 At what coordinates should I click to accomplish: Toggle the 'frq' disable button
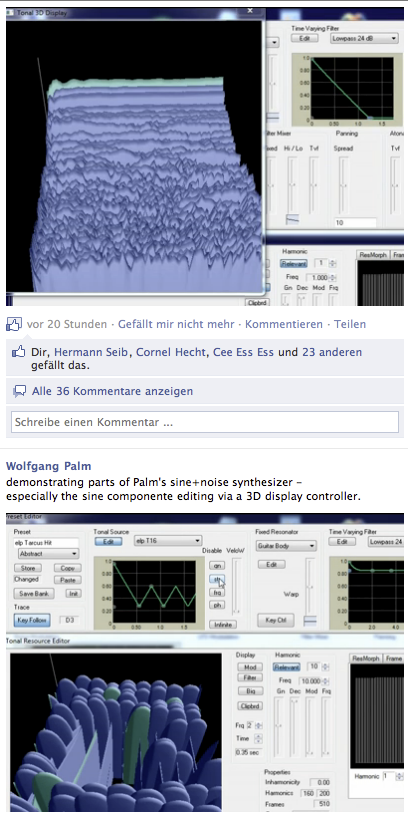click(216, 592)
